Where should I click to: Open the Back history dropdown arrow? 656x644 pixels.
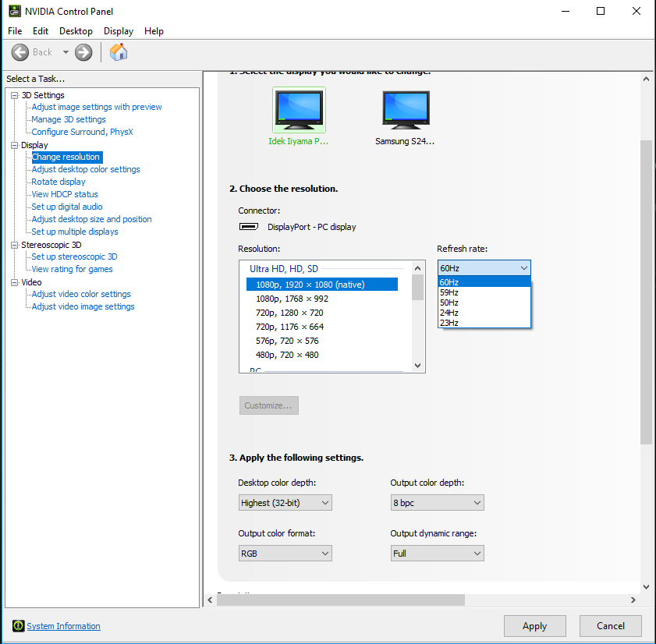tap(66, 52)
